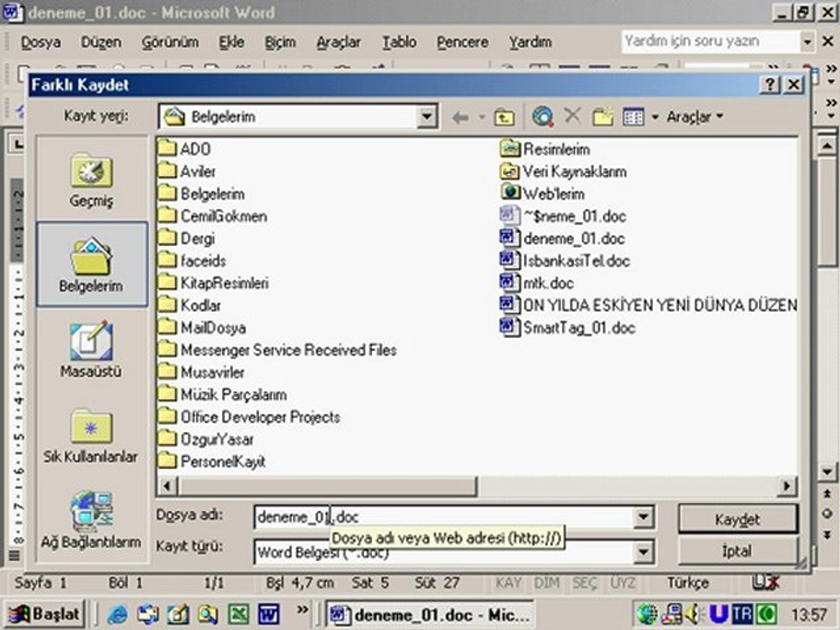Open the Biçim menu
The height and width of the screenshot is (630, 840).
point(280,42)
